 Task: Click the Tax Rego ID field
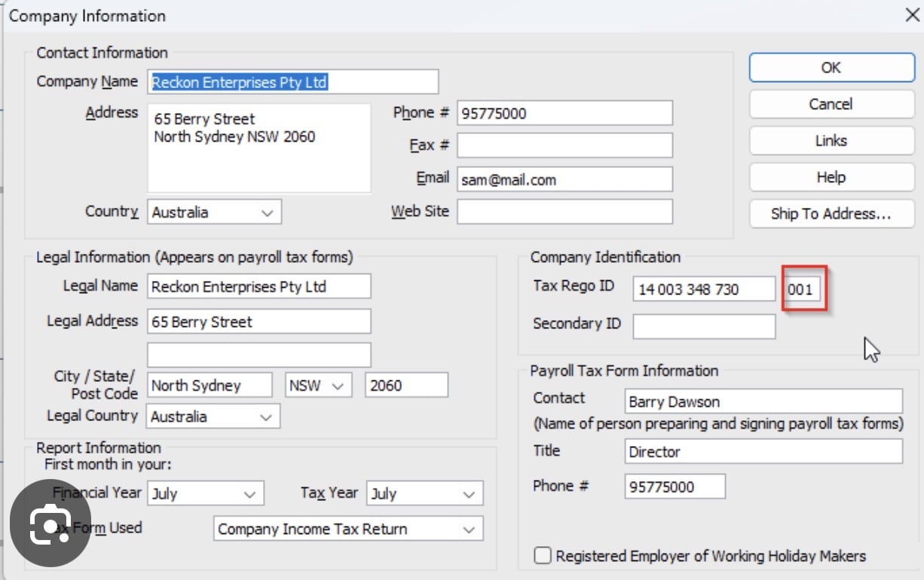pyautogui.click(x=704, y=289)
